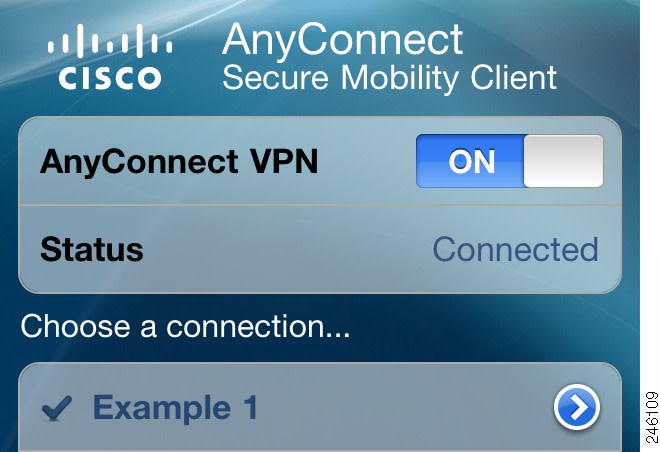This screenshot has width=660, height=452.
Task: Tap the blank area beside the AnyConnect VPN label
Action: 366,161
